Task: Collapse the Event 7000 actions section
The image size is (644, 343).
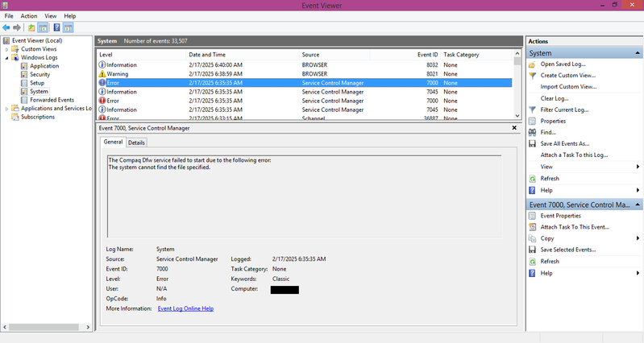Action: coord(638,205)
